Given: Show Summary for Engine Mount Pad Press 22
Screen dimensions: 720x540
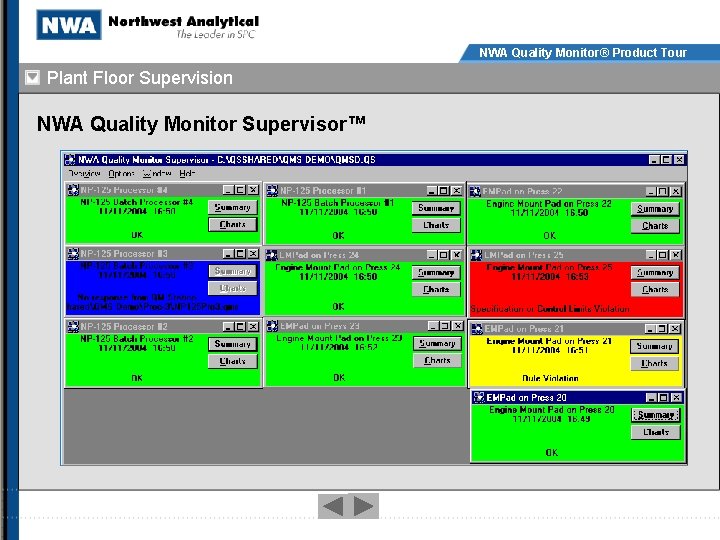Looking at the screenshot, I should pos(655,209).
